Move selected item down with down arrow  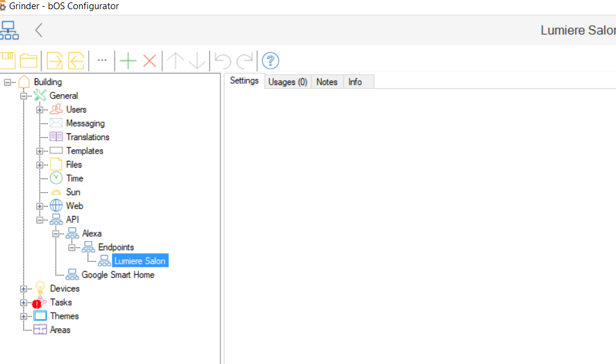[x=197, y=61]
